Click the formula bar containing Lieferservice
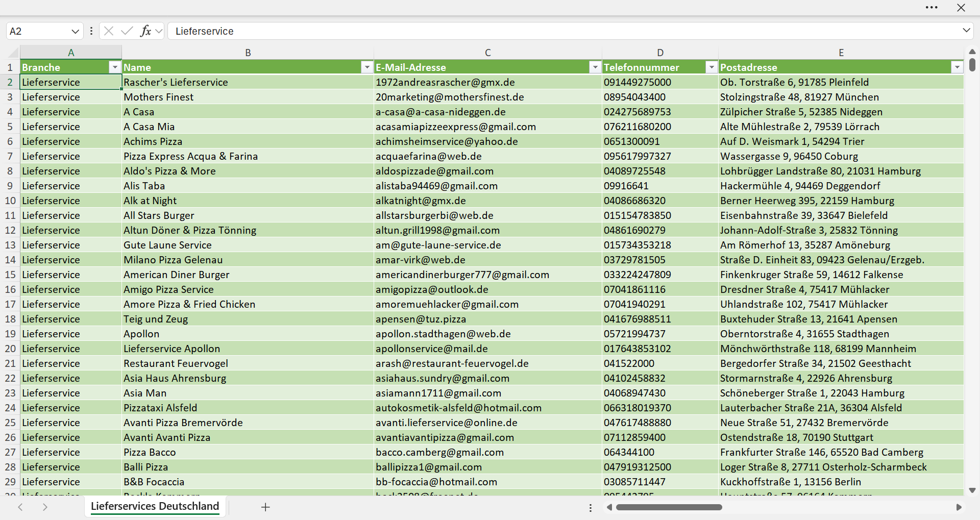 (x=564, y=31)
